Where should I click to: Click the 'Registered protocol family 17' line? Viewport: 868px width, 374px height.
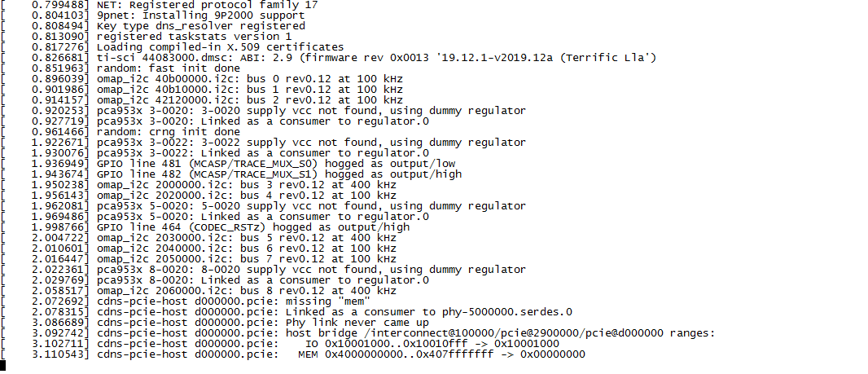[160, 6]
